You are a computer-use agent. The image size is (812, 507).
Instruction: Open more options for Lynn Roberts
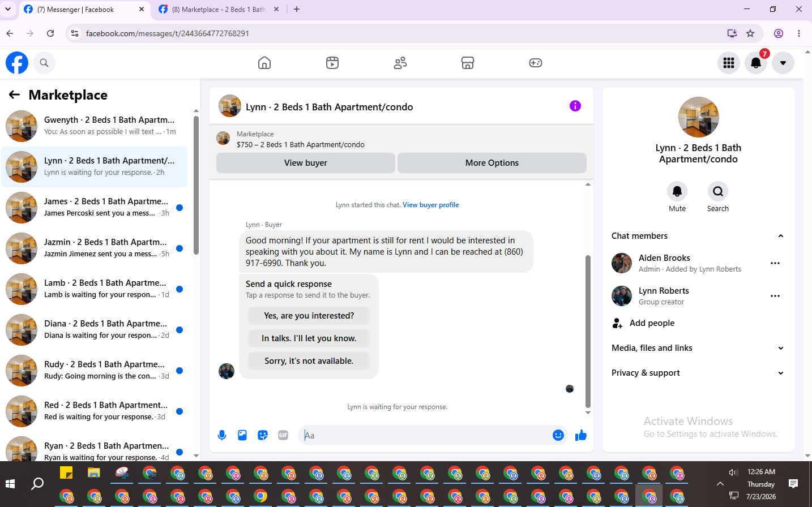click(x=775, y=296)
